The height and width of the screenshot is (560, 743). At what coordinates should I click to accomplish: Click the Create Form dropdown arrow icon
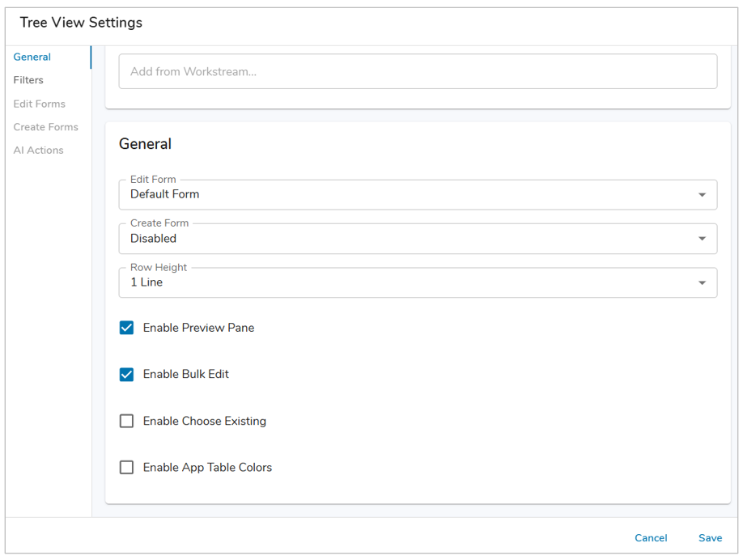coord(702,239)
